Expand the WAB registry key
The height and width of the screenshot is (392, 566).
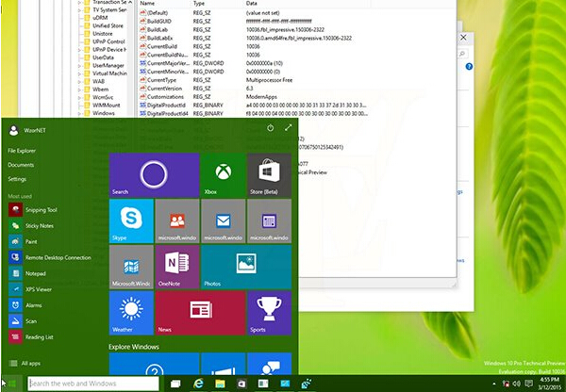pos(79,81)
